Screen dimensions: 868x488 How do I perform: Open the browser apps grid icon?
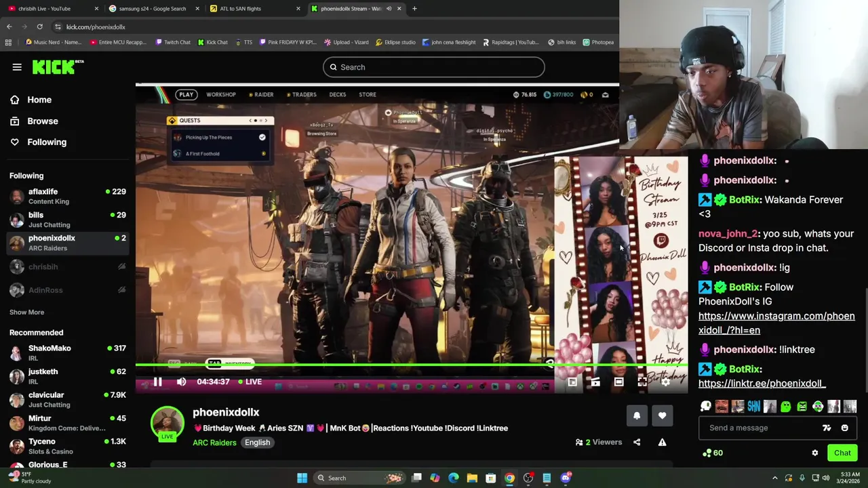(x=8, y=42)
